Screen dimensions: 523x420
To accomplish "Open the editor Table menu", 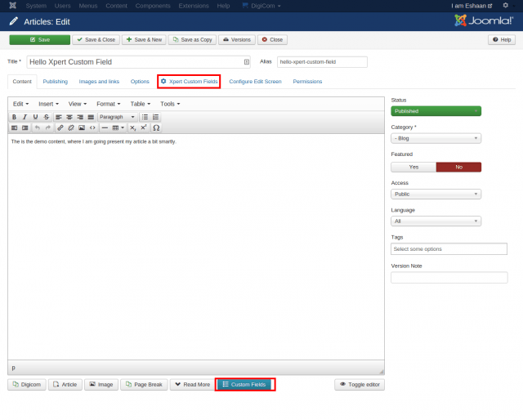I will [x=140, y=104].
